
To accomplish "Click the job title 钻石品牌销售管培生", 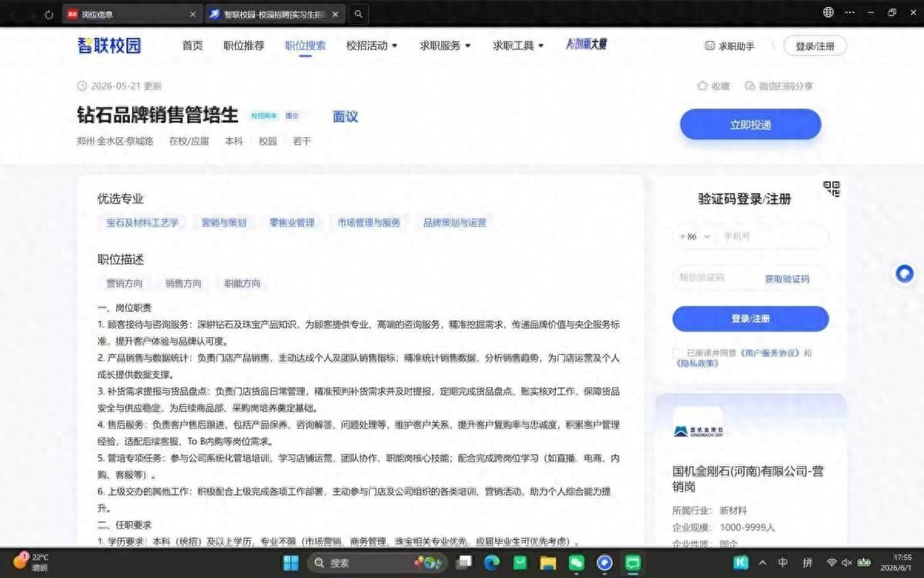I will tap(158, 116).
